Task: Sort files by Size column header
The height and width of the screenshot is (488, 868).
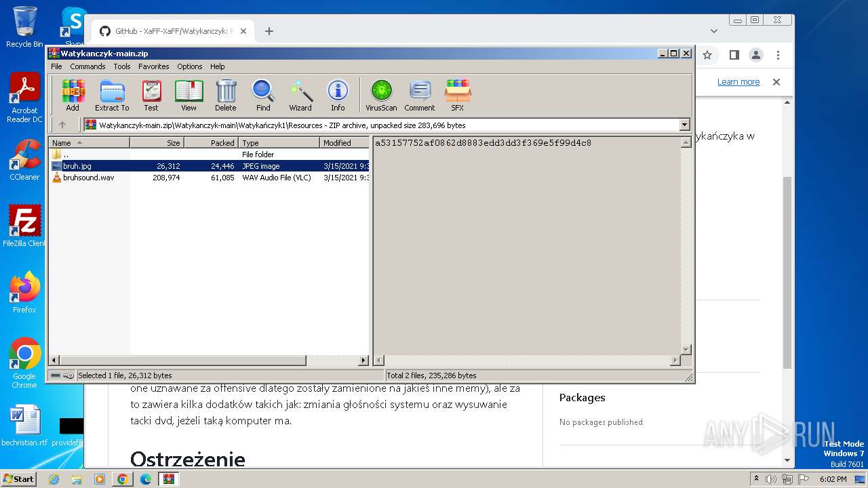Action: (x=157, y=143)
